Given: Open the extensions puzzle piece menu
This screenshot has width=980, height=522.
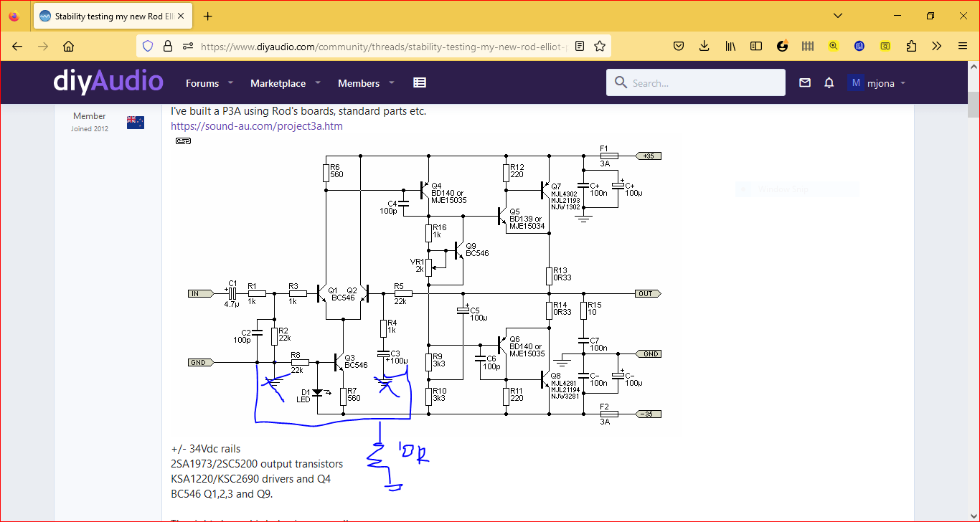Looking at the screenshot, I should pyautogui.click(x=911, y=46).
